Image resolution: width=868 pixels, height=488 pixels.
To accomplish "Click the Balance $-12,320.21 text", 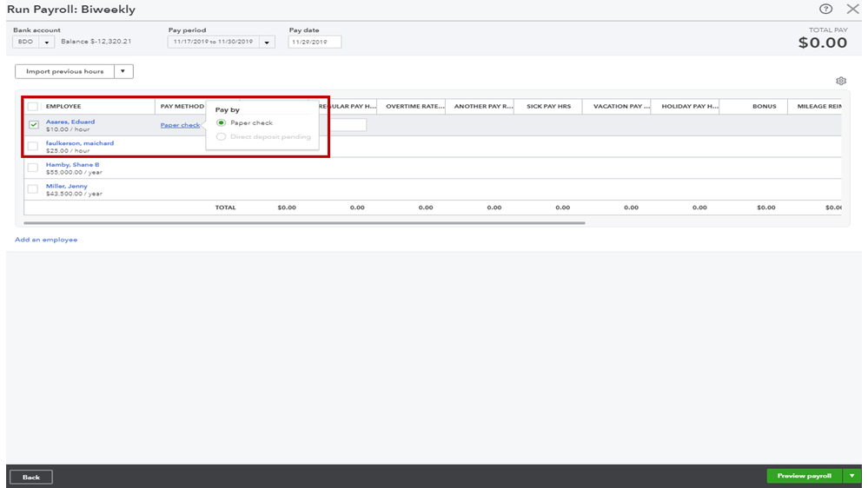I will point(96,42).
